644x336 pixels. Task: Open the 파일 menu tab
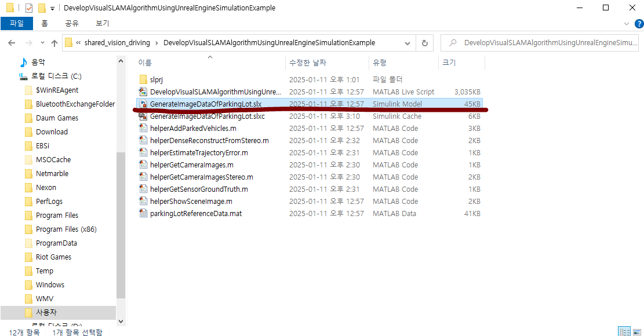17,23
